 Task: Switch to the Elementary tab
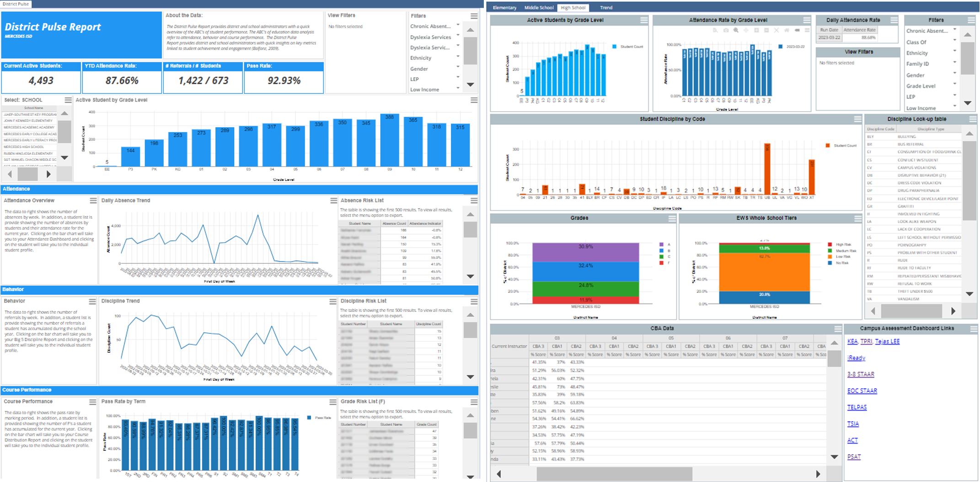(x=504, y=8)
